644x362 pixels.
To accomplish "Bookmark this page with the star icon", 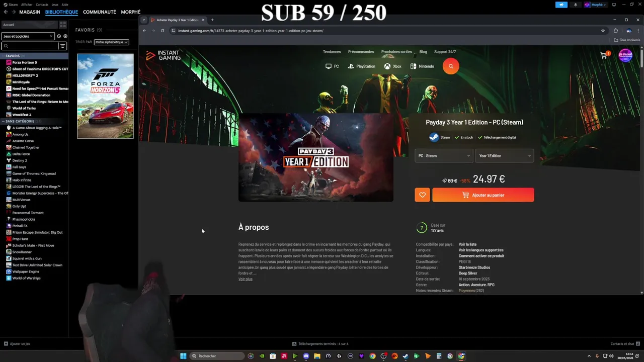I will [x=603, y=31].
